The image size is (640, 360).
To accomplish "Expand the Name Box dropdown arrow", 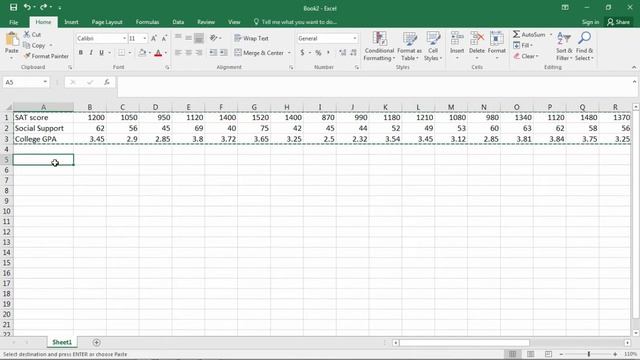I will 45,82.
